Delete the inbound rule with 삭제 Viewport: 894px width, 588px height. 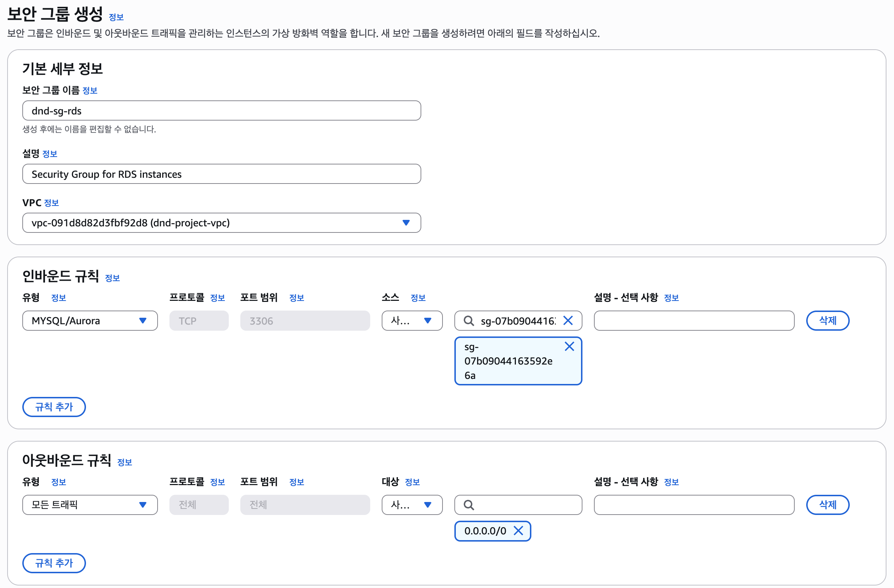(827, 321)
